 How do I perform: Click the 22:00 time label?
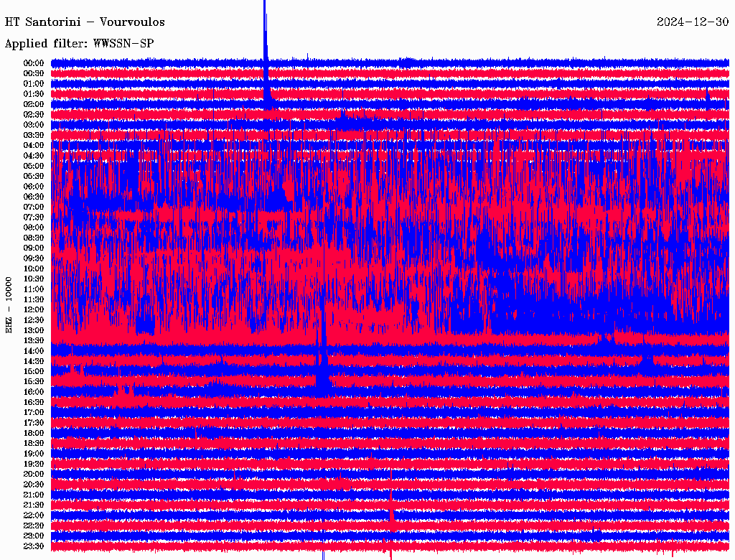tap(34, 515)
